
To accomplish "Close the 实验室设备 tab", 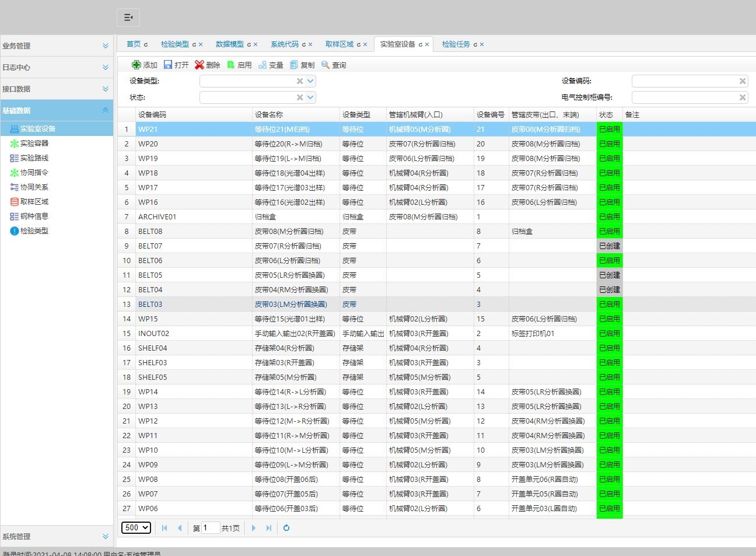I will tap(427, 44).
